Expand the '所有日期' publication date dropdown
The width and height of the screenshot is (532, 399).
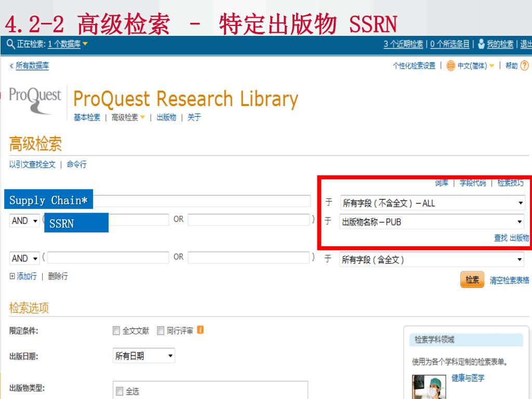point(144,355)
